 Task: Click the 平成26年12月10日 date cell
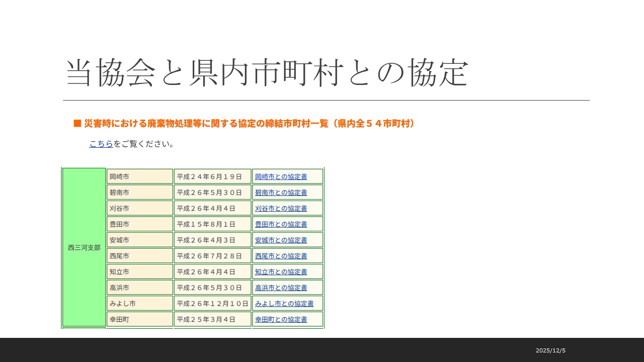(212, 304)
